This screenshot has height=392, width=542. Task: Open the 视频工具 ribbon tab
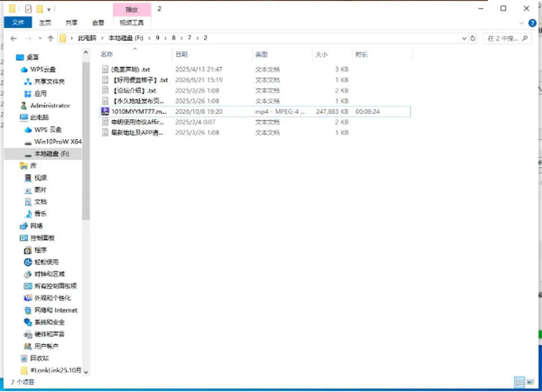132,23
